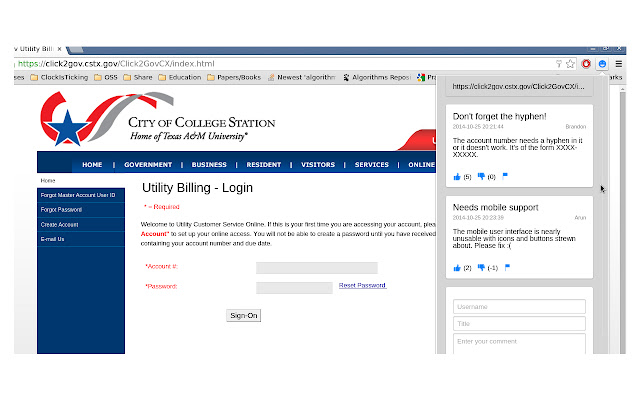Open the ClockIsTicking bookmarks folder
640x400 pixels.
(x=60, y=77)
